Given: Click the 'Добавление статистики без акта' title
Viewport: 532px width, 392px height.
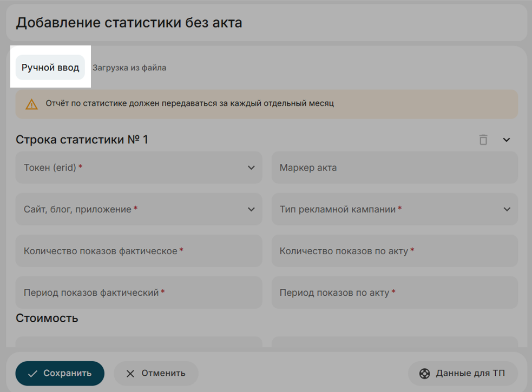Looking at the screenshot, I should [x=129, y=23].
